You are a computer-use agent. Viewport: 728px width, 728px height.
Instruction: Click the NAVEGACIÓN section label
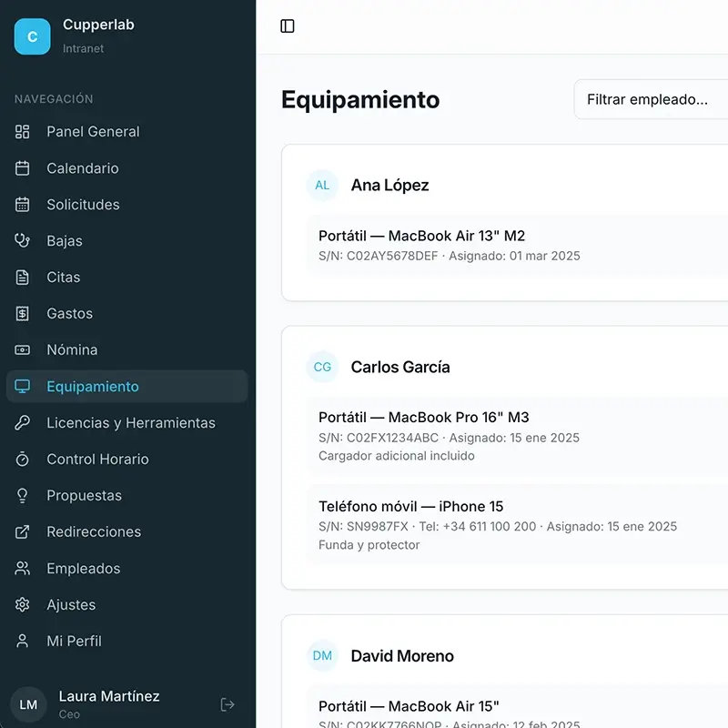tap(54, 99)
